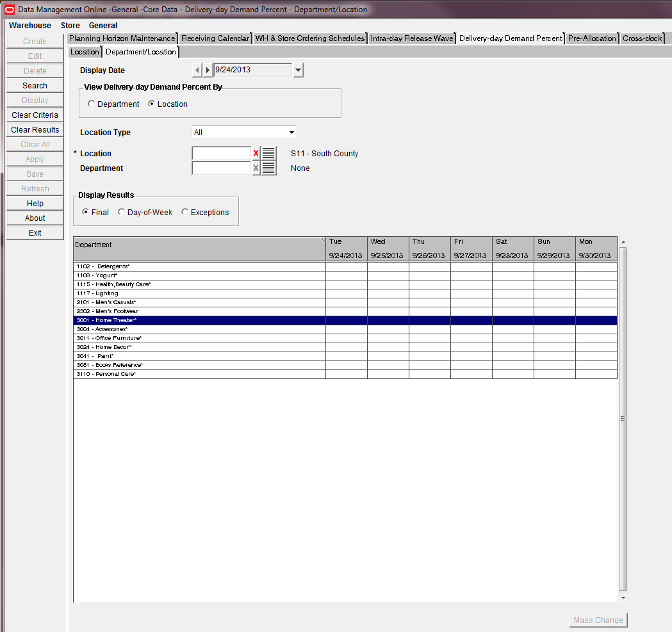Select highlighted row 3001 - Home Theater
The width and height of the screenshot is (672, 632).
point(345,321)
